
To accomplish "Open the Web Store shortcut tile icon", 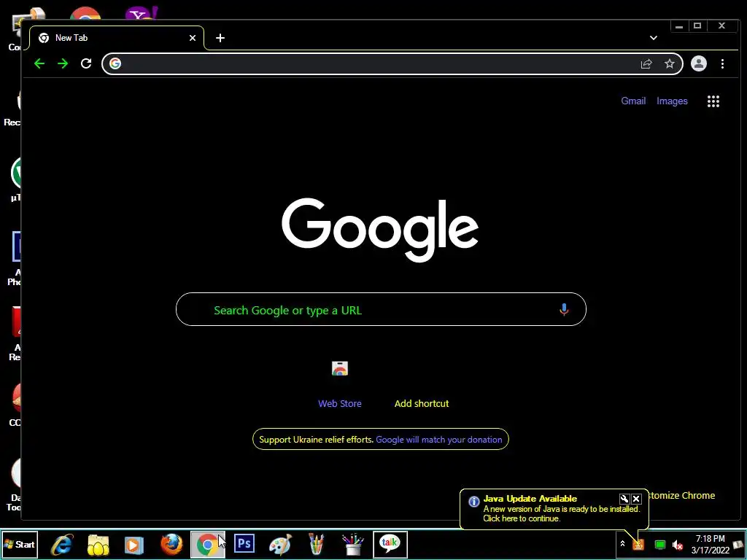I will pos(340,368).
